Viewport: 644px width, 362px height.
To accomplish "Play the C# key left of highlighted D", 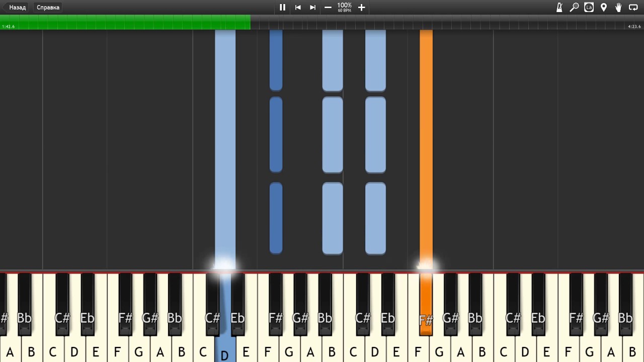I will [213, 304].
